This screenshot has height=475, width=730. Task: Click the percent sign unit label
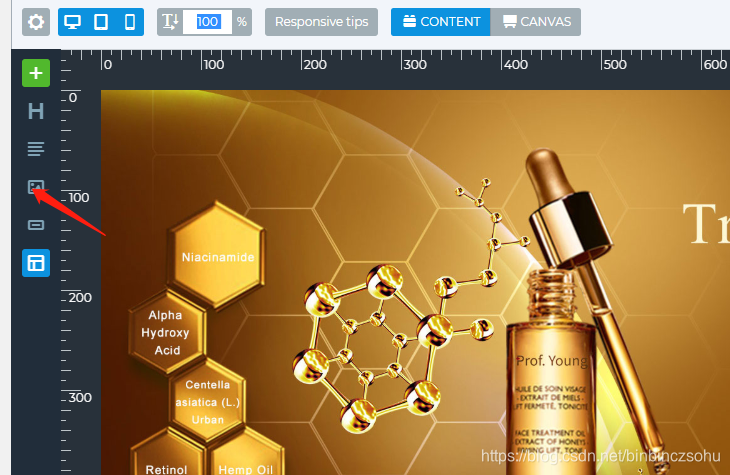(241, 22)
